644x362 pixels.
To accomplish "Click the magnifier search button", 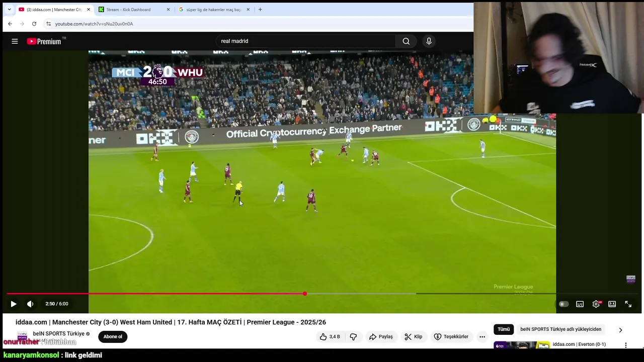I will pos(406,41).
